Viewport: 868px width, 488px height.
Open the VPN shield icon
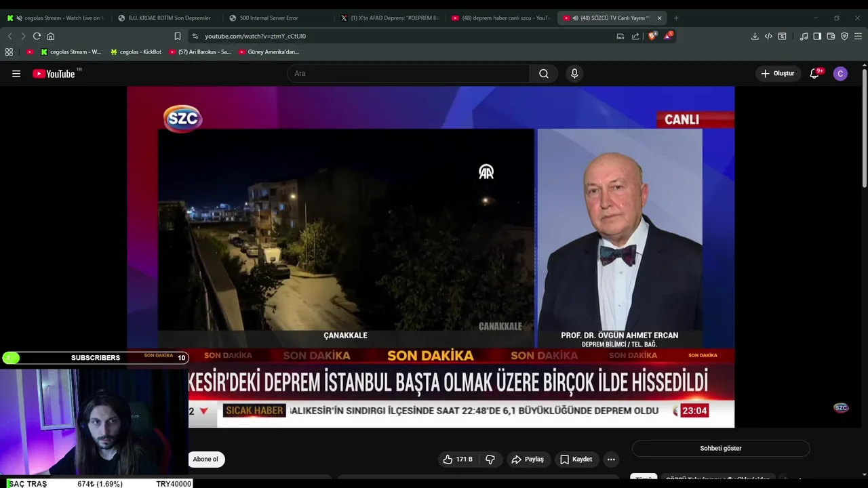click(x=844, y=36)
